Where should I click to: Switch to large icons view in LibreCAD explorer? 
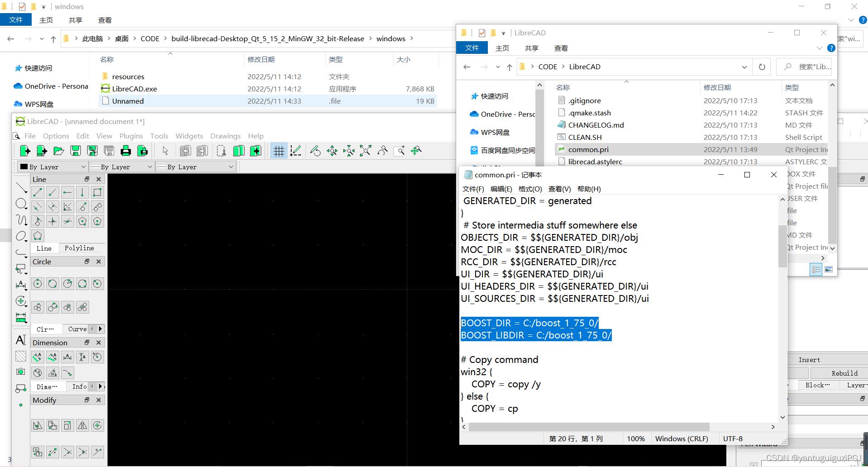pyautogui.click(x=828, y=270)
